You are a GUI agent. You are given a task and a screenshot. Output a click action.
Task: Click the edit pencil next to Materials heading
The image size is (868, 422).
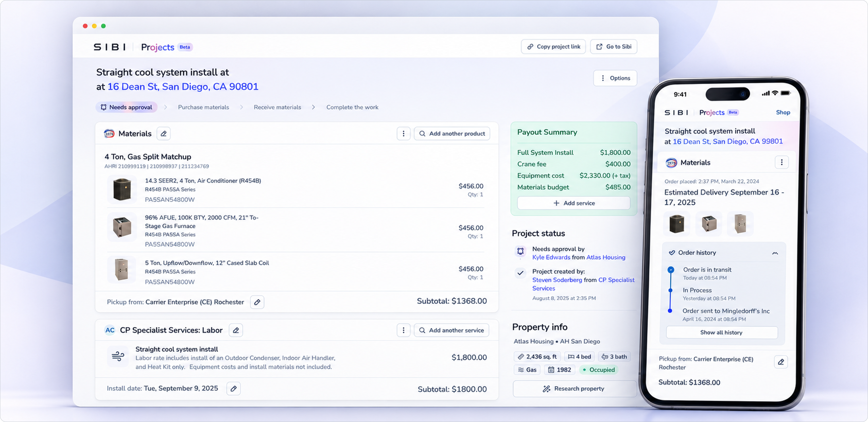(163, 134)
